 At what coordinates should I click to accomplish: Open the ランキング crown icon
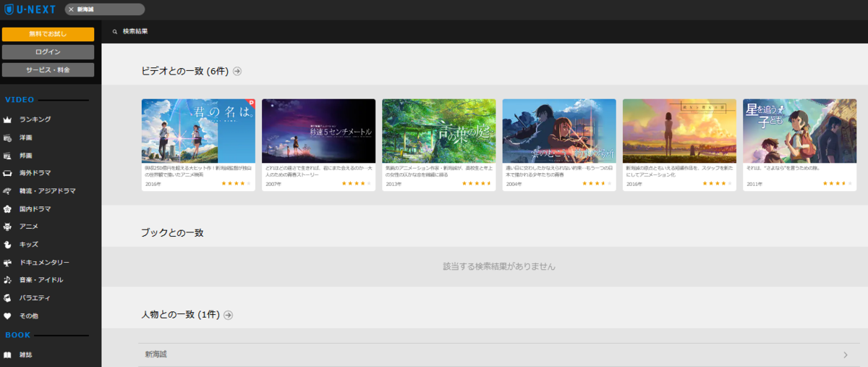pos(7,119)
